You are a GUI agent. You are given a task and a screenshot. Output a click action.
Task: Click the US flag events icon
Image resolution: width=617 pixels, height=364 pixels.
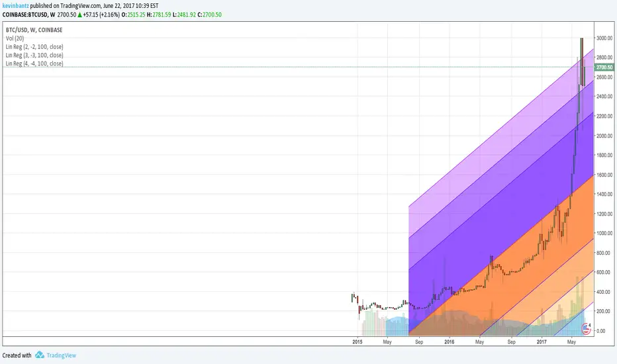click(x=587, y=328)
